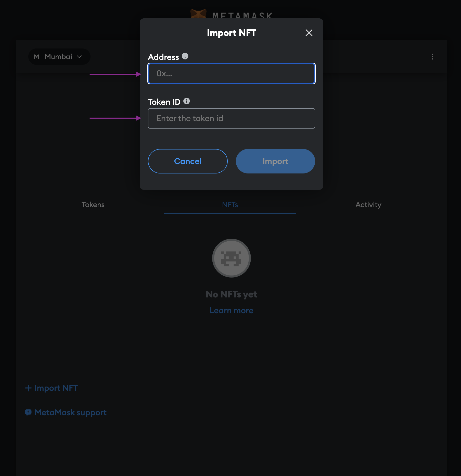Focus the Address input field

point(232,73)
